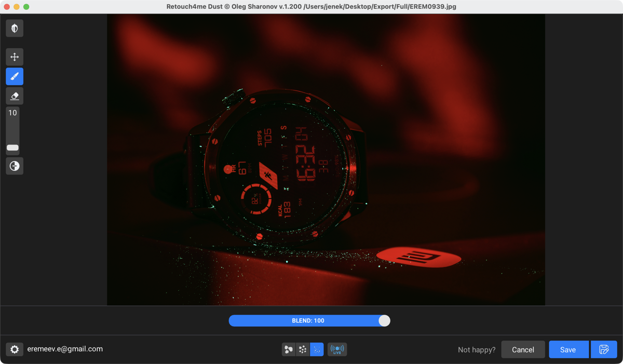This screenshot has width=623, height=364.
Task: Toggle the mask view shield icon
Action: (15, 29)
